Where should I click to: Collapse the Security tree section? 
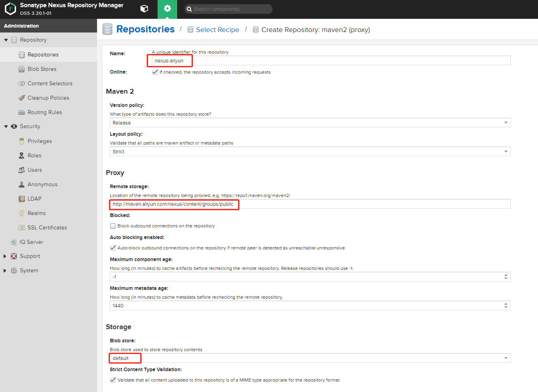(6, 127)
